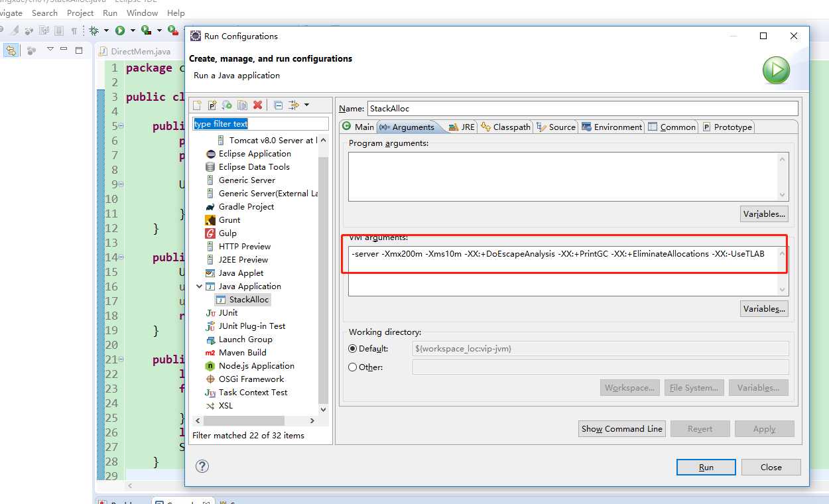This screenshot has height=504, width=829.
Task: Minimize the side panel view
Action: 64,50
